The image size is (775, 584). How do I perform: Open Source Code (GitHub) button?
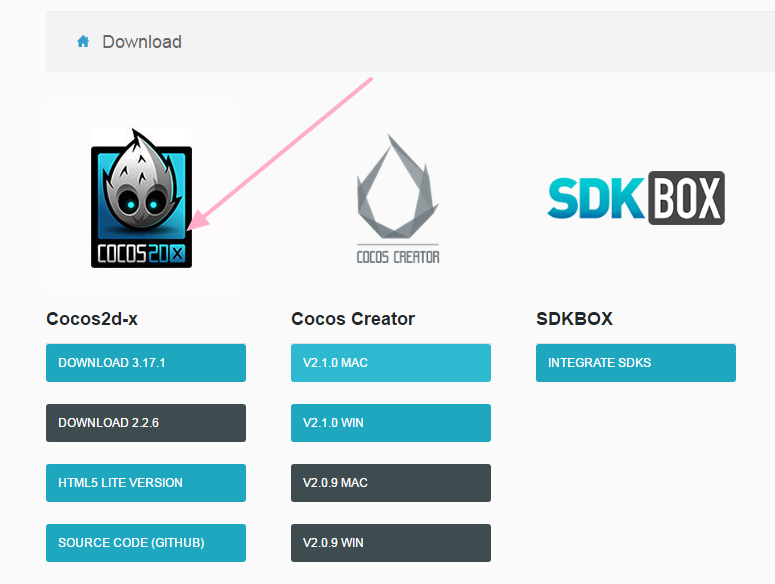(x=146, y=543)
